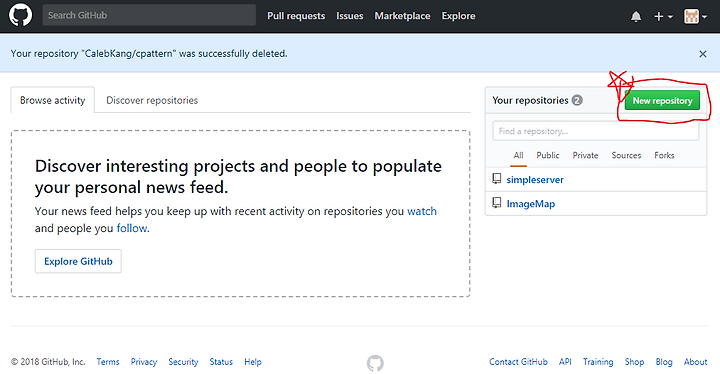Screen dimensions: 720x374
Task: Click the repo icon beside ImageMap
Action: point(497,203)
